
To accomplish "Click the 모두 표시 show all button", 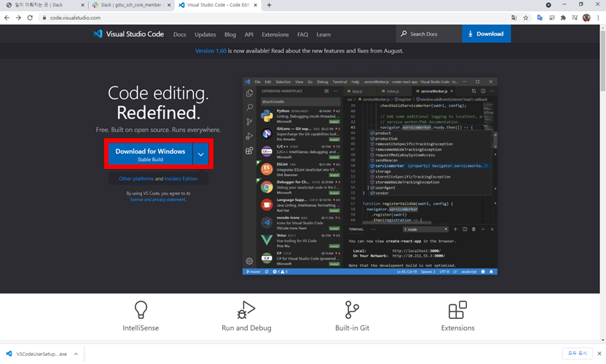I will click(x=577, y=353).
